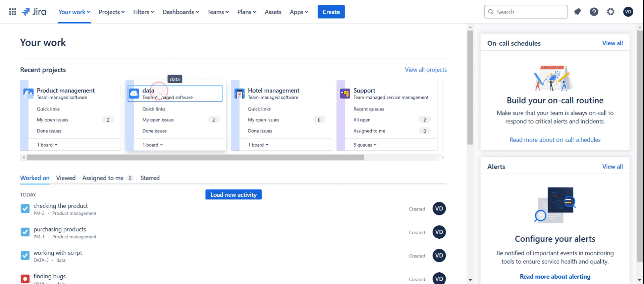The height and width of the screenshot is (284, 644).
Task: Click task icon beside purchasing products
Action: point(25,232)
